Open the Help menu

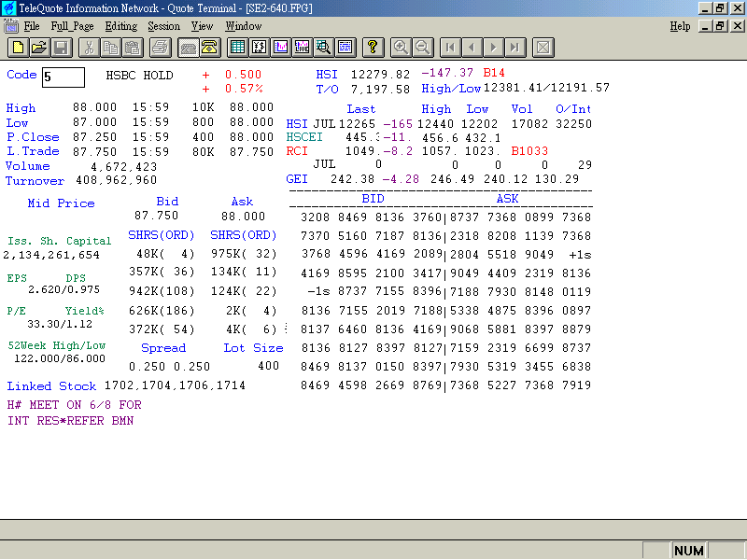(680, 26)
